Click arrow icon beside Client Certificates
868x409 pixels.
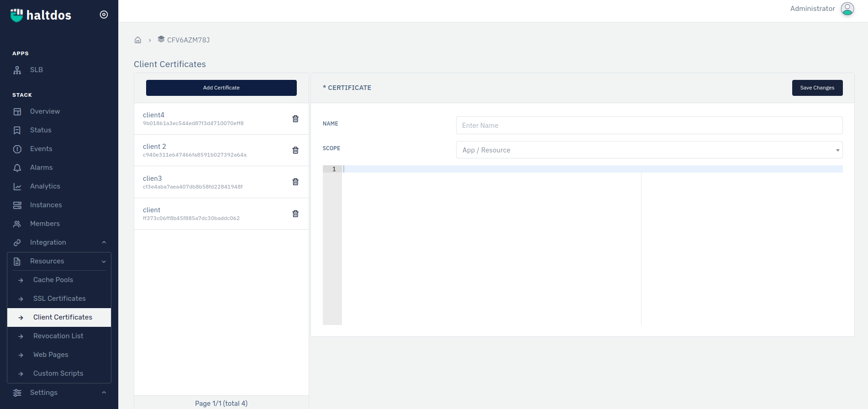click(x=21, y=318)
